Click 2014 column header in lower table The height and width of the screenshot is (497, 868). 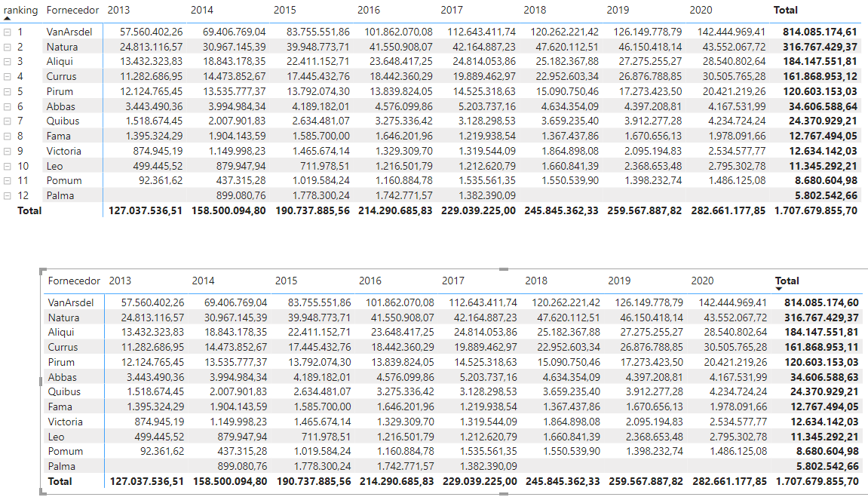point(203,281)
